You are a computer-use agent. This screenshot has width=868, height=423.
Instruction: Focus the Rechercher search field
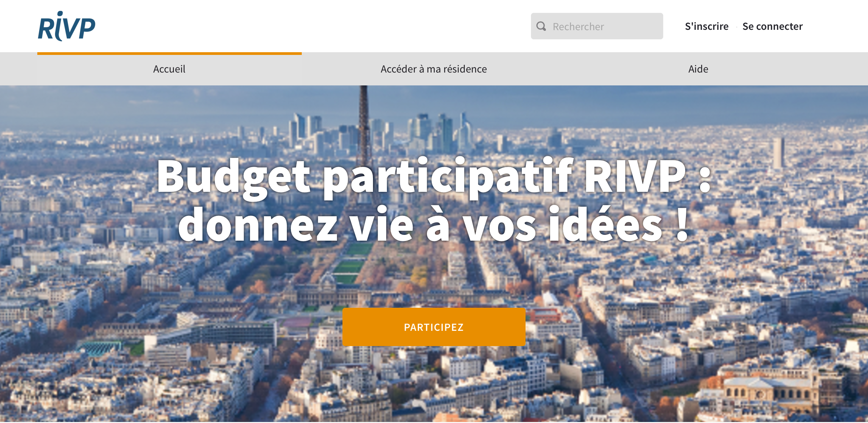(x=597, y=26)
